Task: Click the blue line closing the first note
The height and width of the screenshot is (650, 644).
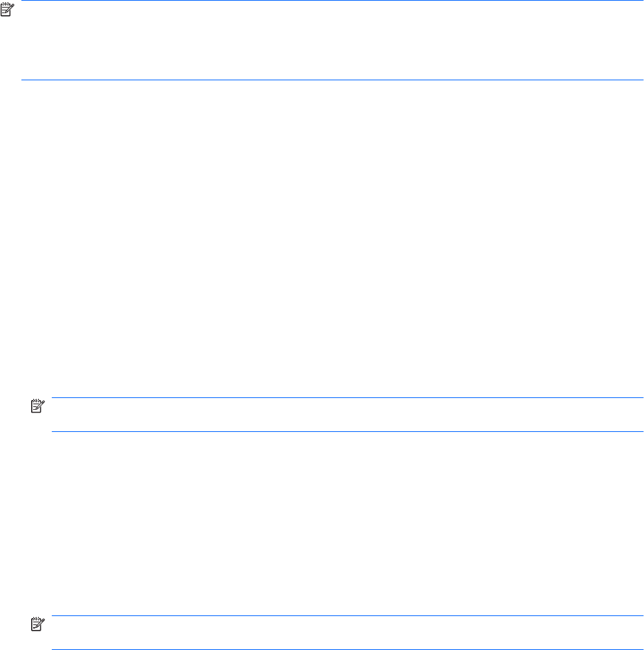Action: 332,80
